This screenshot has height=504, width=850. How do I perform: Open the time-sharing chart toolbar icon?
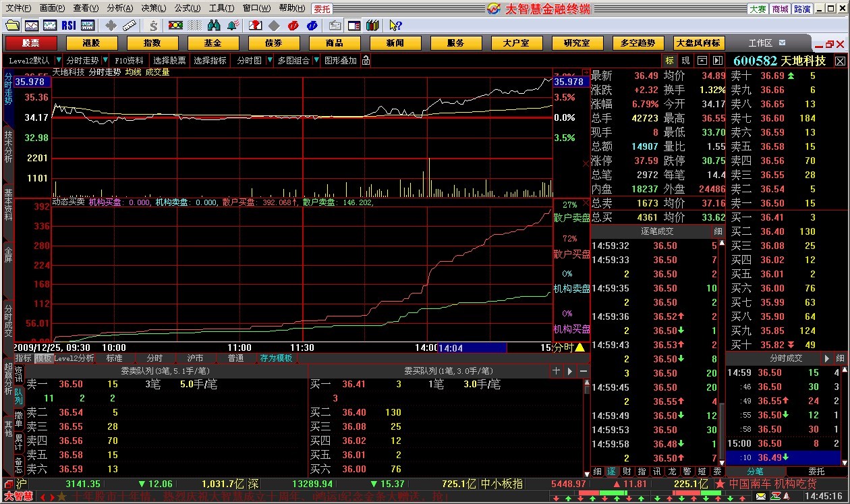point(32,26)
